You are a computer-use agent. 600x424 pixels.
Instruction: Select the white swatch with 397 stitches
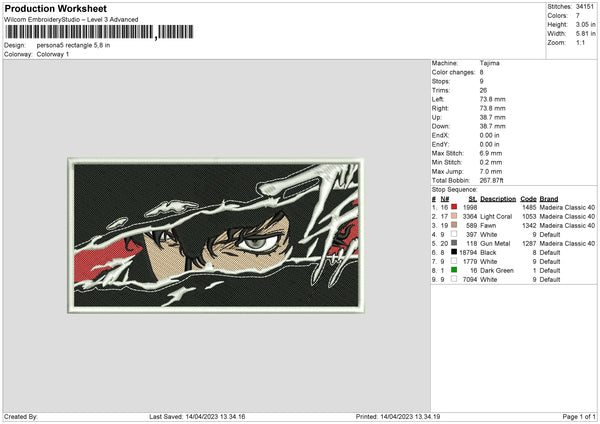[x=454, y=234]
